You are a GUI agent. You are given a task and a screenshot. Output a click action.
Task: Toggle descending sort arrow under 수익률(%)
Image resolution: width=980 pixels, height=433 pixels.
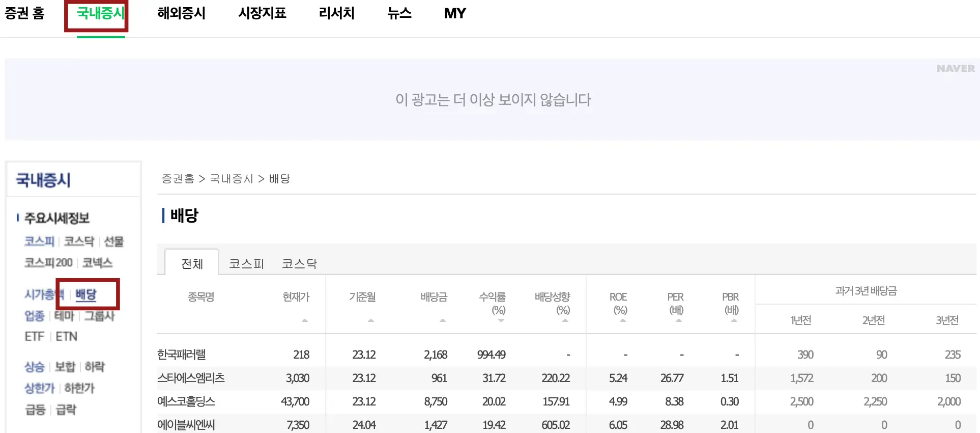click(x=501, y=320)
